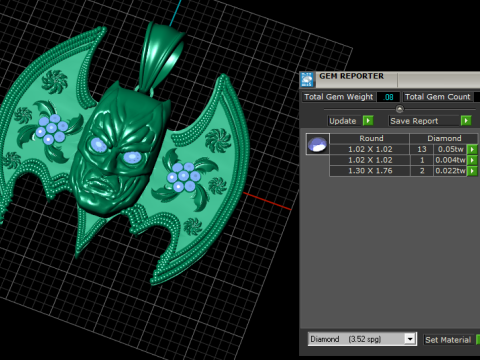The height and width of the screenshot is (360, 480).
Task: Click the gem count cell showing 13
Action: [422, 149]
